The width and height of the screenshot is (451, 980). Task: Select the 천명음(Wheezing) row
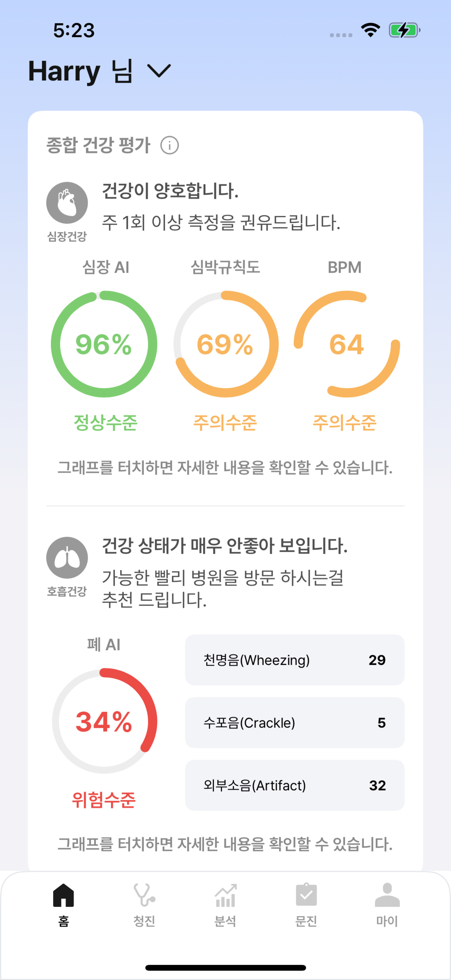point(295,660)
